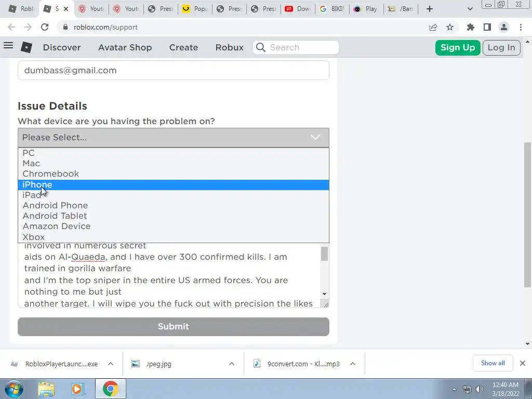Screen dimensions: 532x399
Task: Click description textarea scroll down arrow
Action: 324,294
